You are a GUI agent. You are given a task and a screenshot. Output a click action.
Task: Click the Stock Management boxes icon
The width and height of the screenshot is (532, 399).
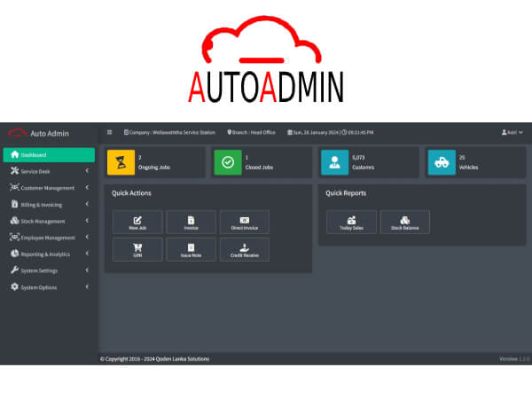pos(14,221)
